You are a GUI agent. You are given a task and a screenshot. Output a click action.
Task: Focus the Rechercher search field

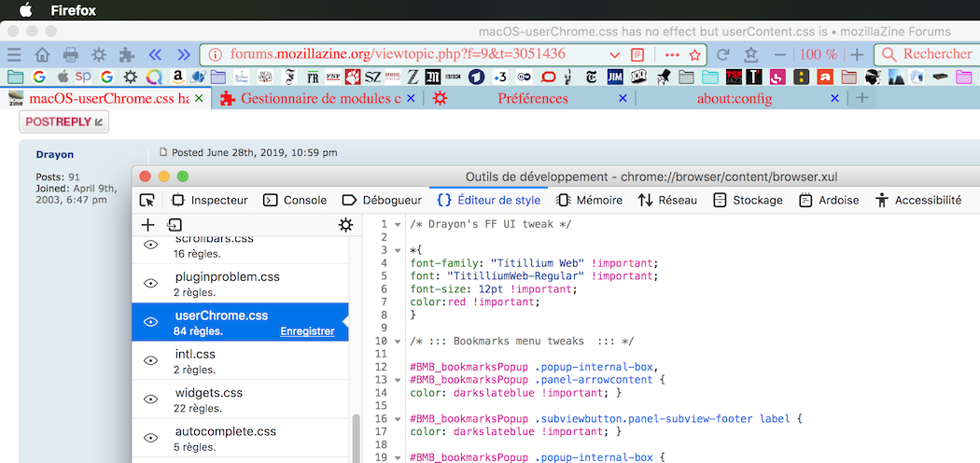pyautogui.click(x=928, y=54)
